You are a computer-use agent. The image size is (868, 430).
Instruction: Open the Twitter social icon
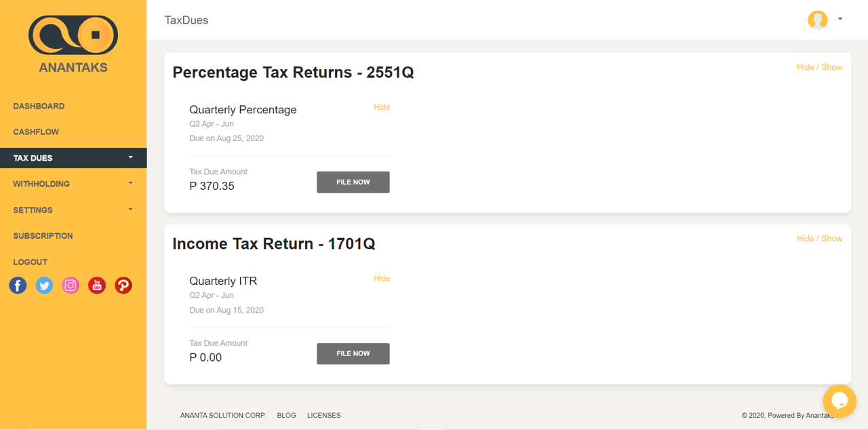point(44,286)
